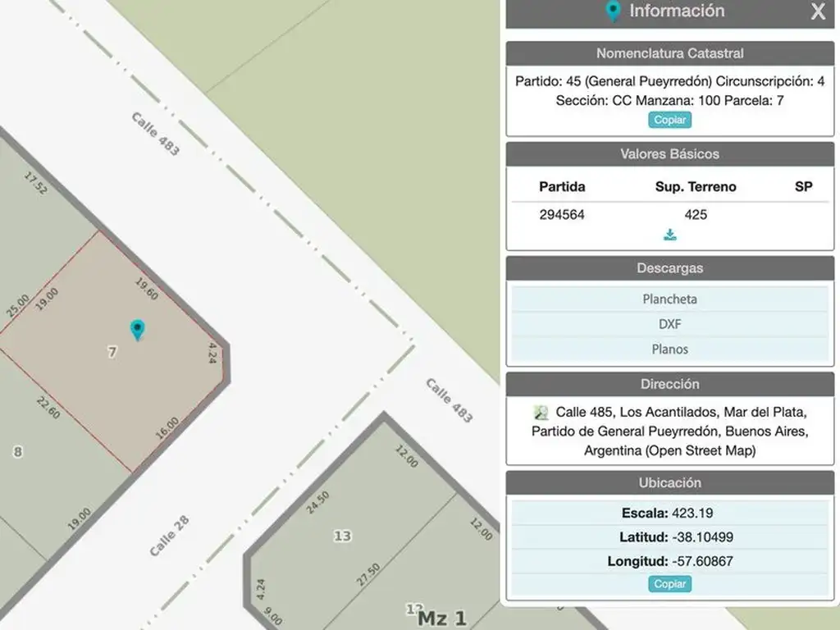This screenshot has width=840, height=630.
Task: Click the Mz 1 block label
Action: pos(442,618)
